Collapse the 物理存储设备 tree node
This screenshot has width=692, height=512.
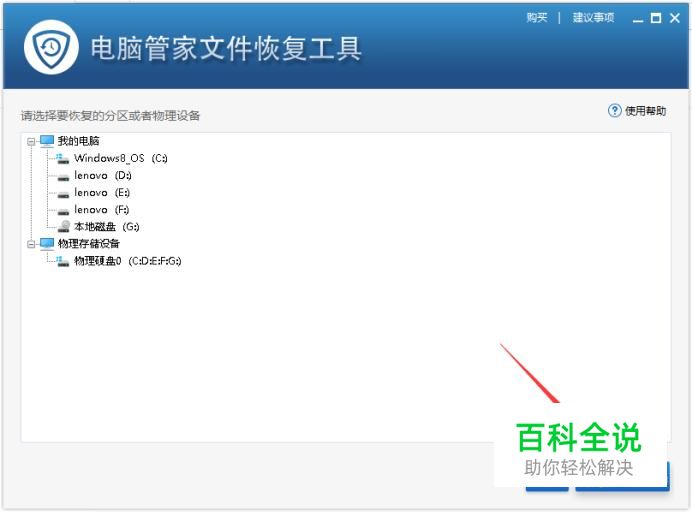(31, 244)
